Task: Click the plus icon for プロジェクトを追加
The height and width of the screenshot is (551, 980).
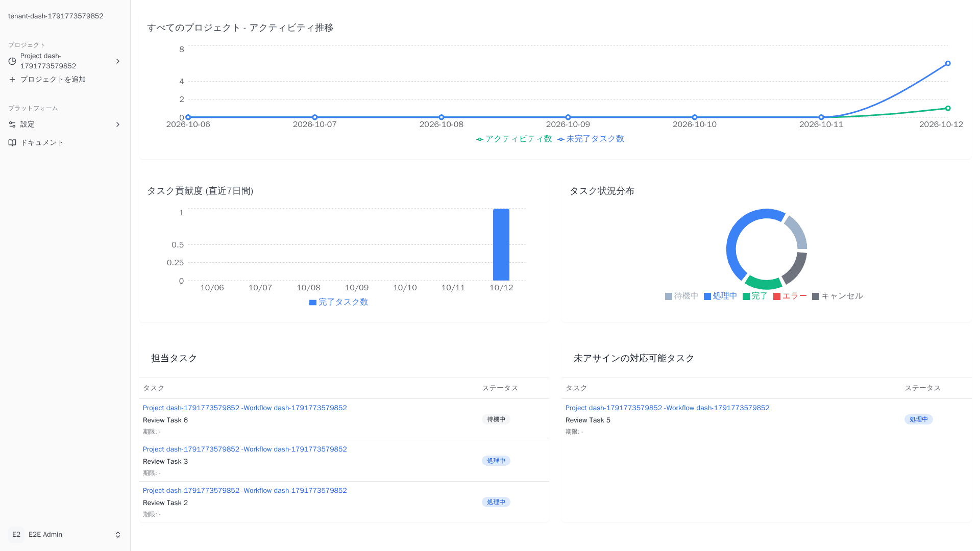Action: point(12,80)
